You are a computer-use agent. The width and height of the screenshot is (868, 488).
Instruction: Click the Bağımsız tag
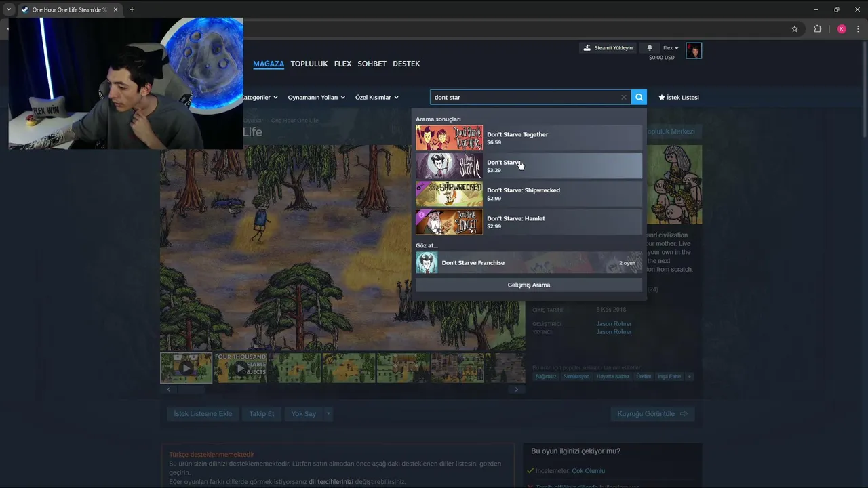[x=546, y=376]
